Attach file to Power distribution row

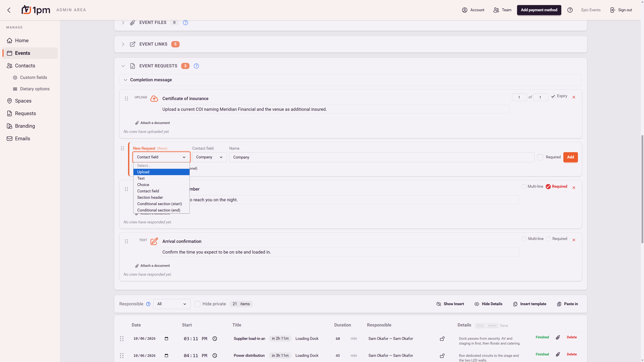[558, 354]
